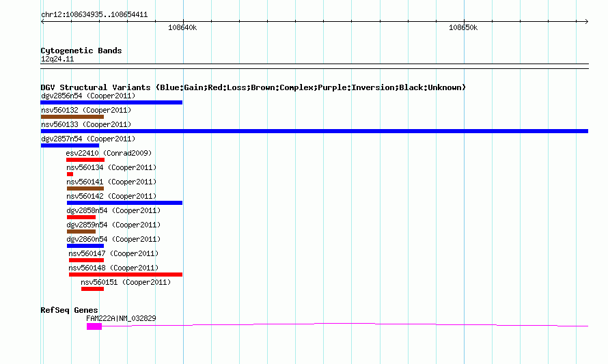Select the nsv560142 (Cooper2011) label

click(x=111, y=196)
